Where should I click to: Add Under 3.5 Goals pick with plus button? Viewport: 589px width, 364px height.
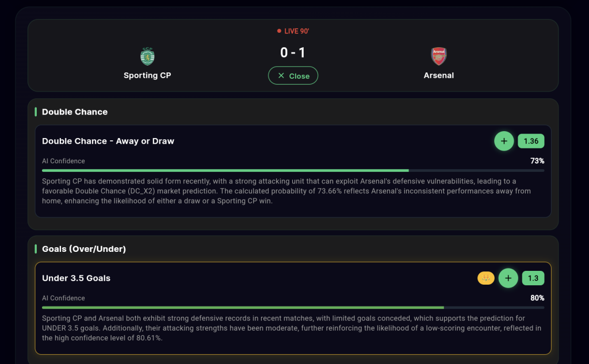(x=508, y=278)
